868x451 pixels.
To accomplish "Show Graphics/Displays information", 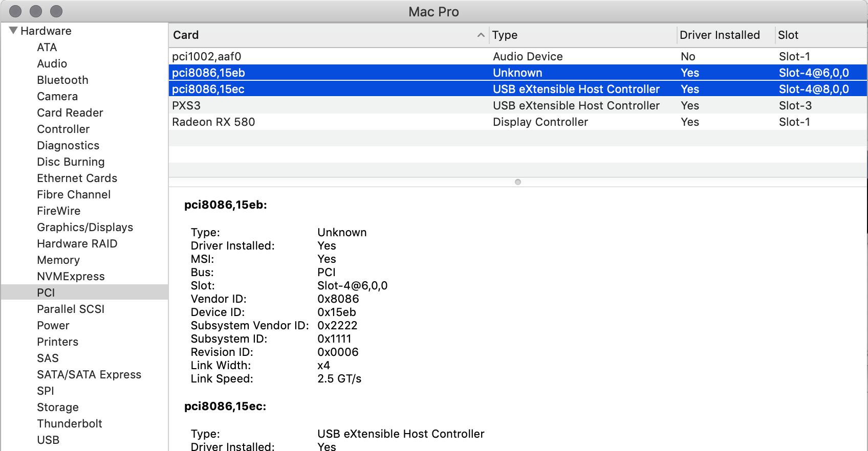I will click(x=85, y=228).
